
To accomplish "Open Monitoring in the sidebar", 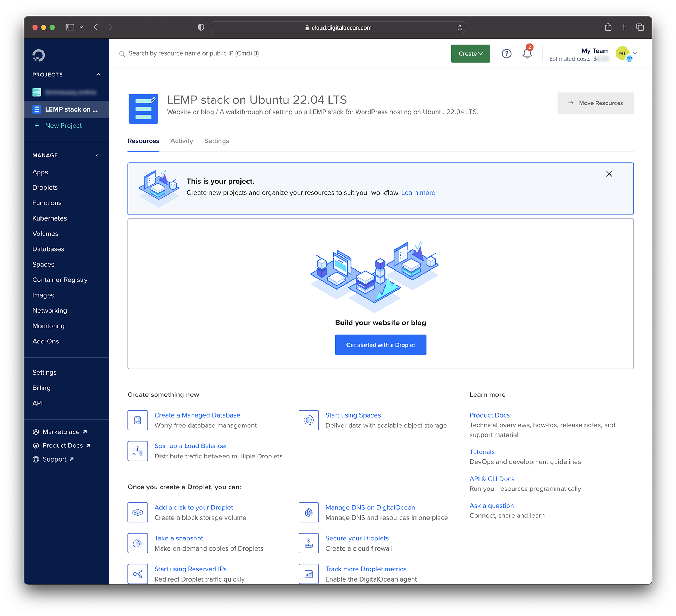I will pyautogui.click(x=48, y=326).
